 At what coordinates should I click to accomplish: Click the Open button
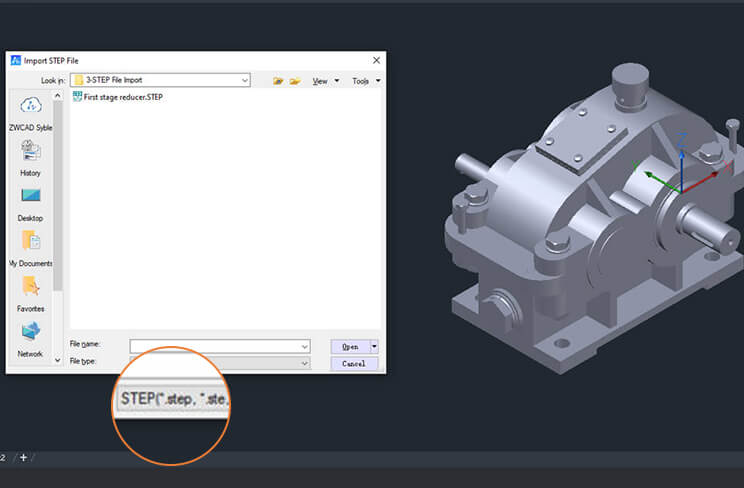[349, 346]
